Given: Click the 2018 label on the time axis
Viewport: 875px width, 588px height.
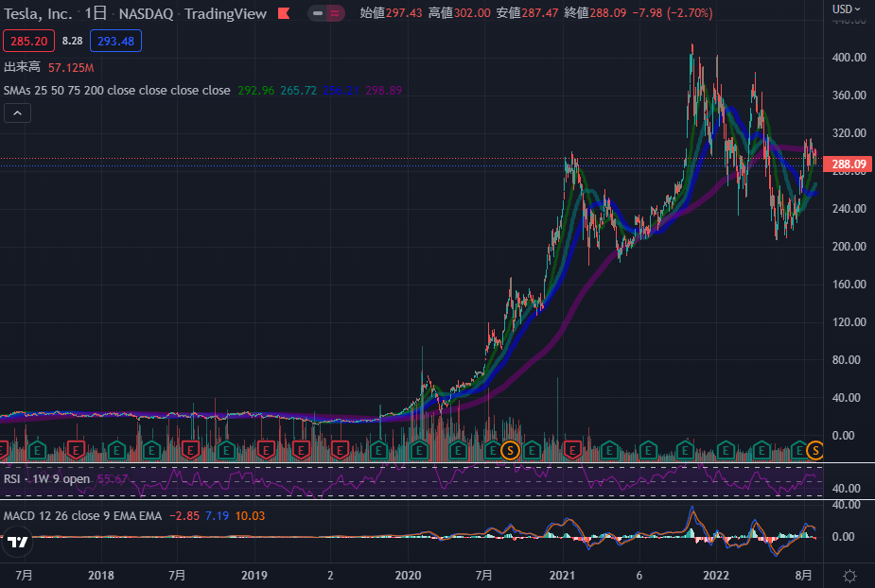Looking at the screenshot, I should click(101, 576).
